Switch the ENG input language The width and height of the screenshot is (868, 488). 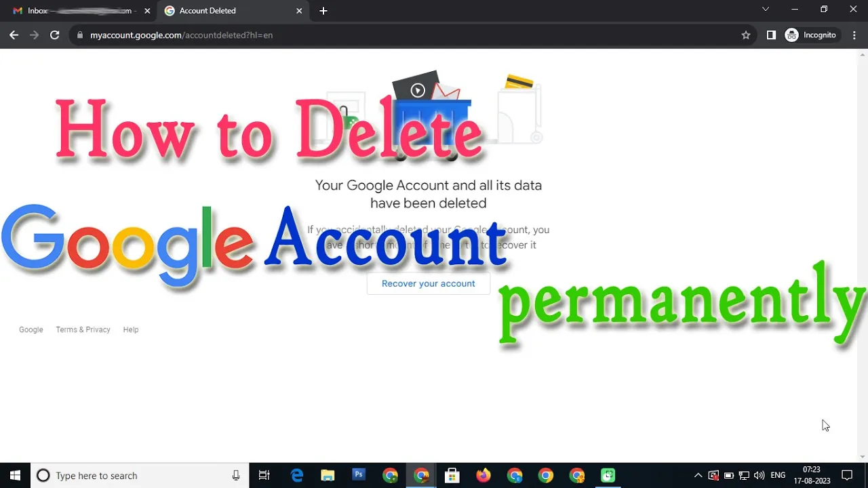click(x=778, y=476)
